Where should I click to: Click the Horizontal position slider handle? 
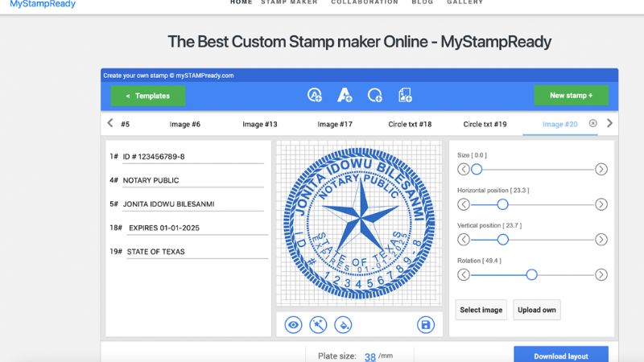pos(502,204)
